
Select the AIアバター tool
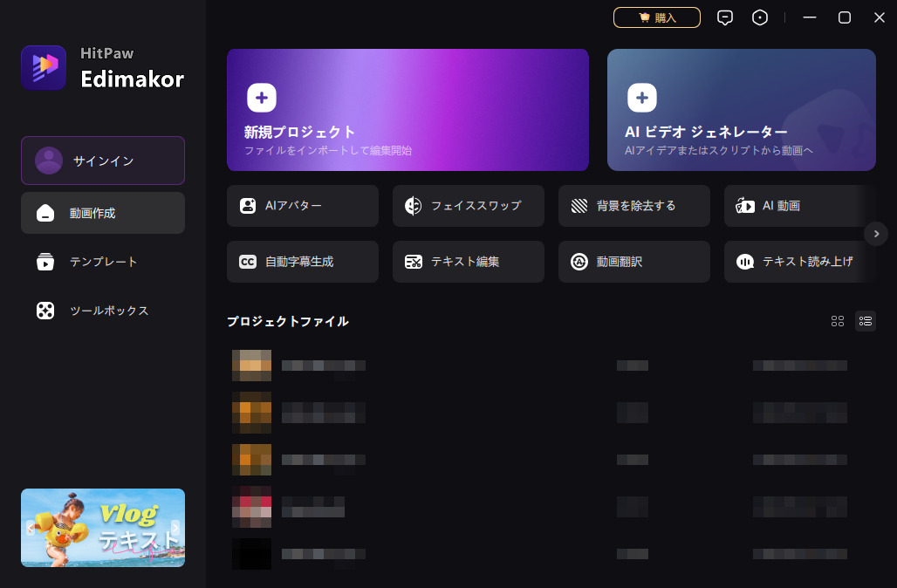[x=302, y=206]
